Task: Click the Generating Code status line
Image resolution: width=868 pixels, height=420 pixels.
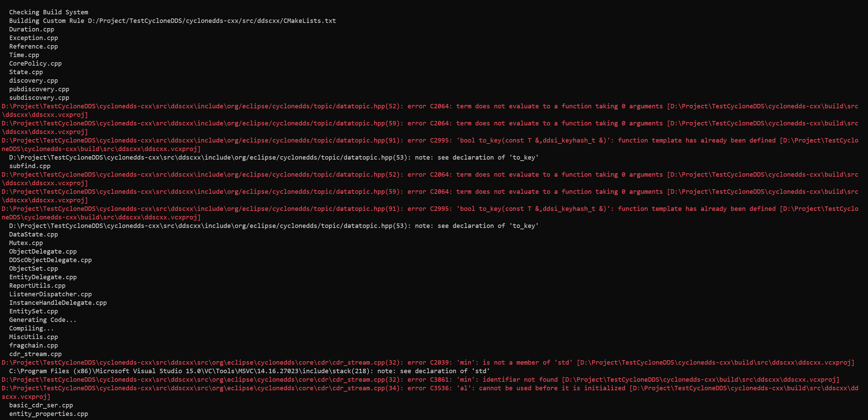Action: pyautogui.click(x=42, y=320)
